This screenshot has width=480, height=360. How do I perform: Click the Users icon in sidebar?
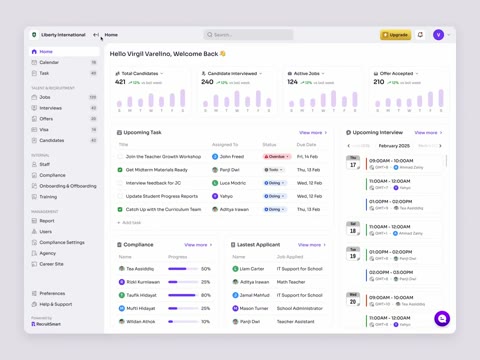click(34, 231)
